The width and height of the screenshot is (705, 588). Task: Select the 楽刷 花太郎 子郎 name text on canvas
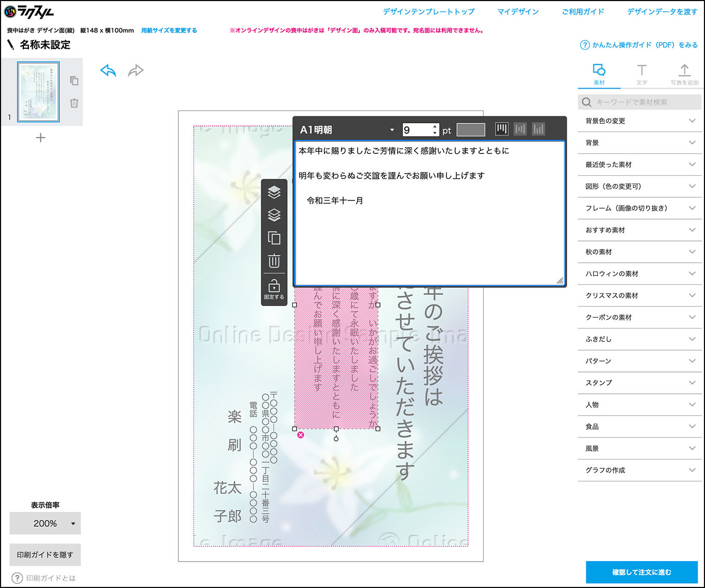pyautogui.click(x=228, y=466)
